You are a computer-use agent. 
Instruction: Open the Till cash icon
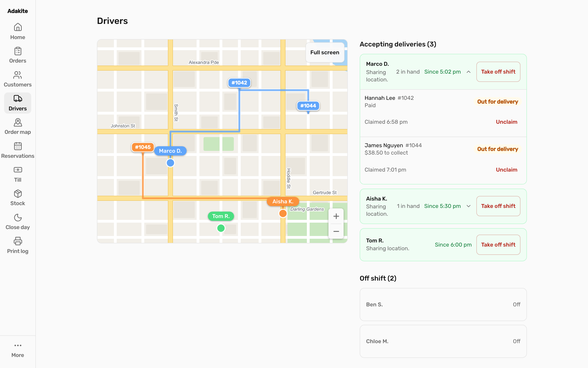[18, 170]
